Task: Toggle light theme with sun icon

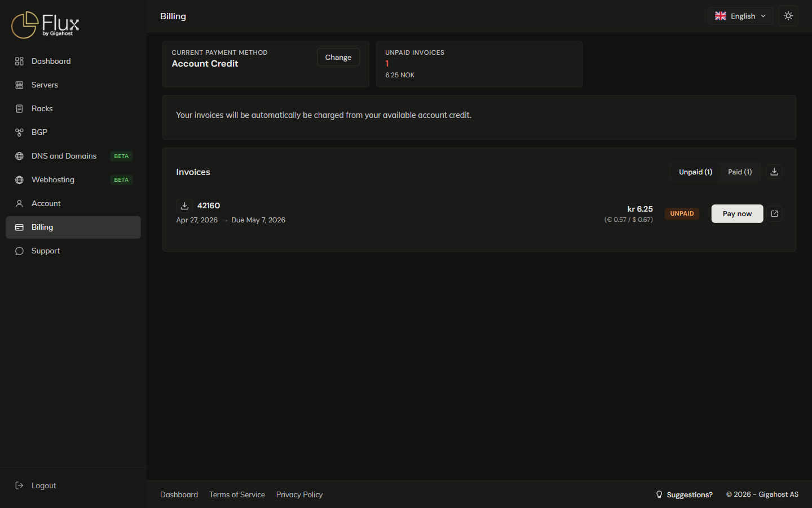Action: click(788, 16)
